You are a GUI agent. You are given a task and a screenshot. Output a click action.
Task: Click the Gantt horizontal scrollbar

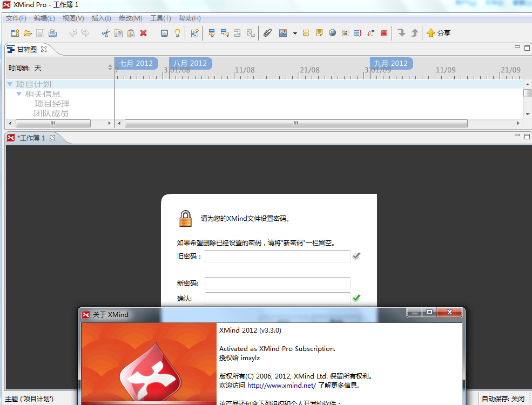(296, 124)
